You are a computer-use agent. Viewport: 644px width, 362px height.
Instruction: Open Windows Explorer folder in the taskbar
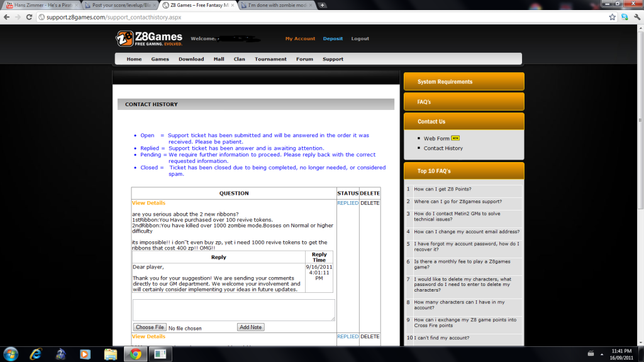[x=110, y=354]
